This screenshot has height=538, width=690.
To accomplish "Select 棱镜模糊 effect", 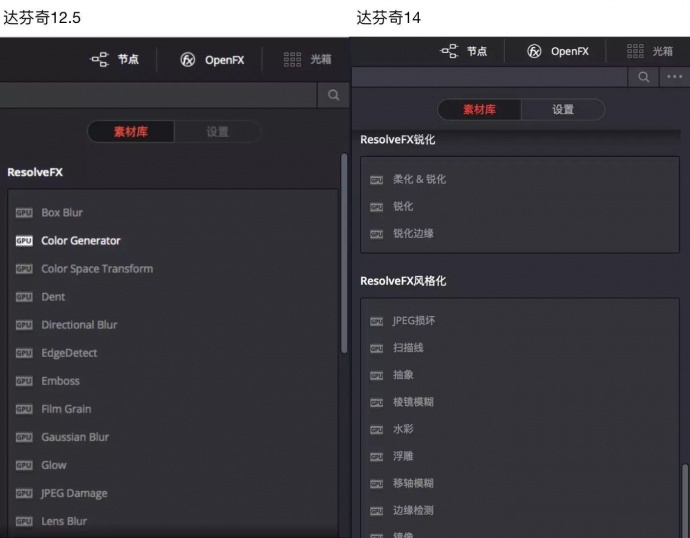I will tap(413, 402).
